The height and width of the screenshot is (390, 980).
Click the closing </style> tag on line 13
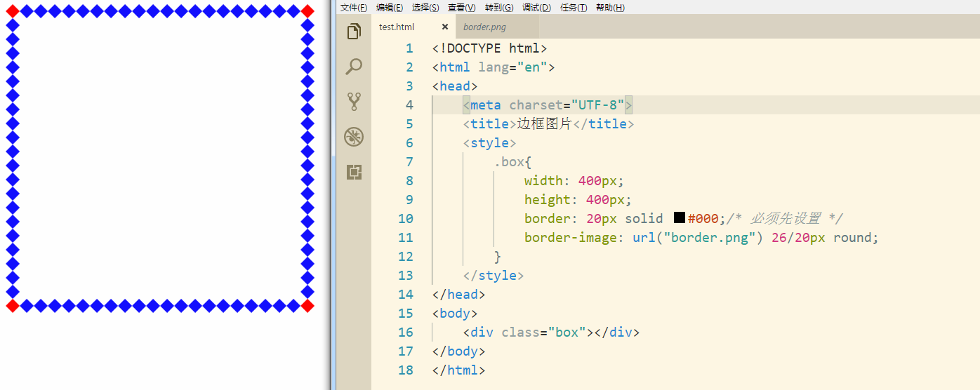[494, 276]
